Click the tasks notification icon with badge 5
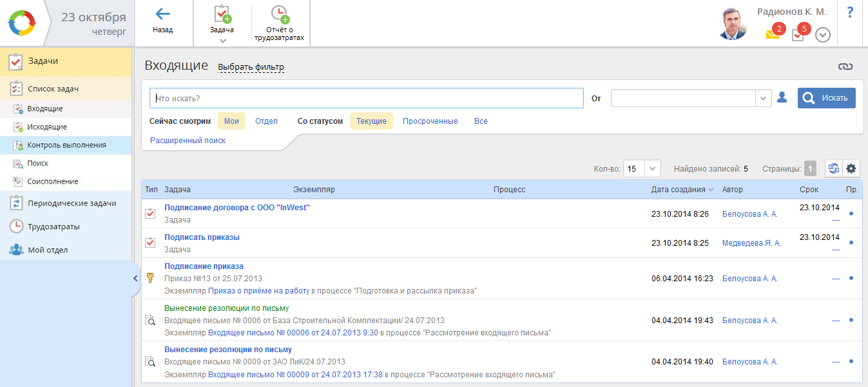Image resolution: width=868 pixels, height=387 pixels. pos(798,35)
